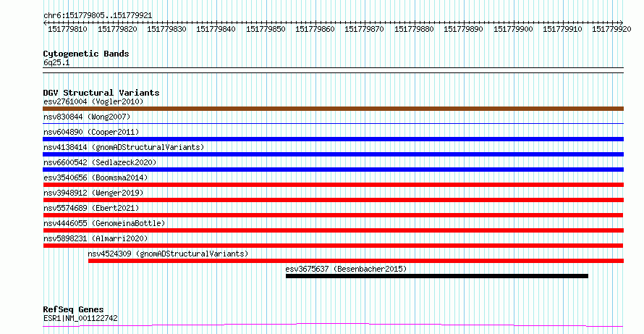Screen dimensions: 644x334
Task: Click ruler position 151779890
Action: click(x=463, y=29)
